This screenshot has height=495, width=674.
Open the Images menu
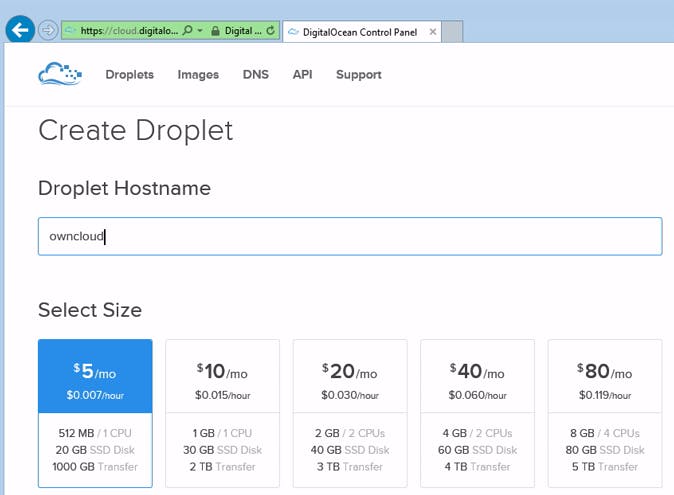pos(198,74)
